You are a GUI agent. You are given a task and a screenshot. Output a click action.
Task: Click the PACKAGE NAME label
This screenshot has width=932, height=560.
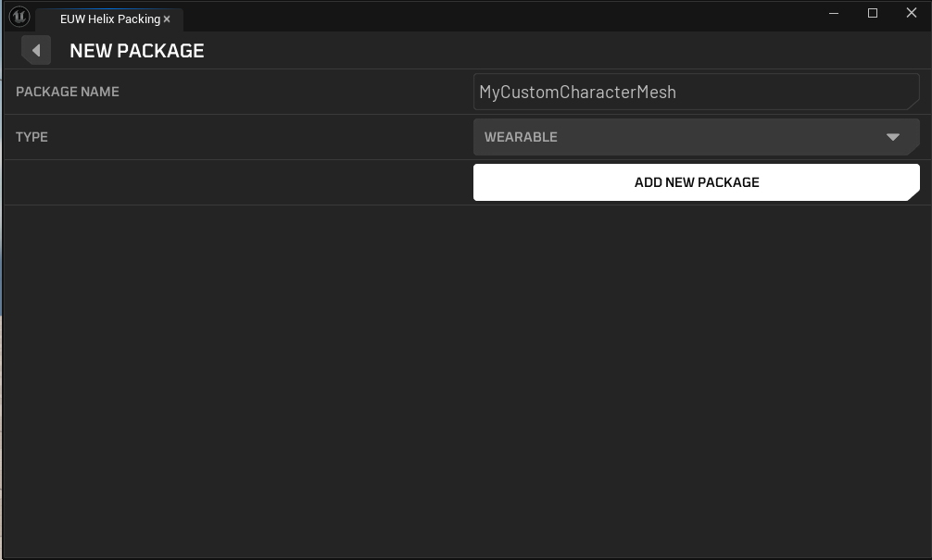click(68, 92)
